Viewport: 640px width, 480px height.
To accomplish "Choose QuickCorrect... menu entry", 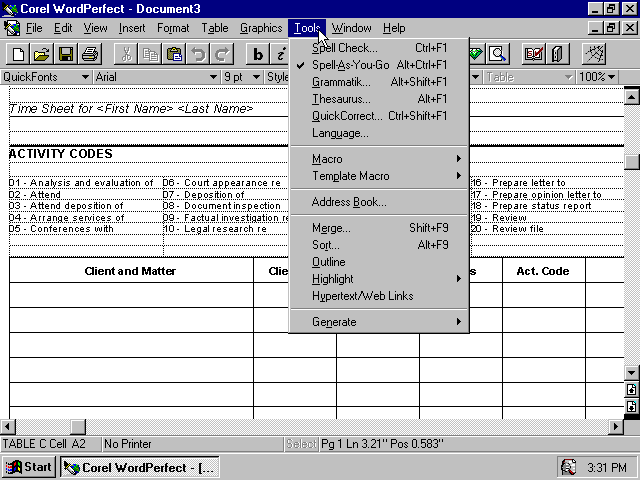I will click(x=379, y=116).
